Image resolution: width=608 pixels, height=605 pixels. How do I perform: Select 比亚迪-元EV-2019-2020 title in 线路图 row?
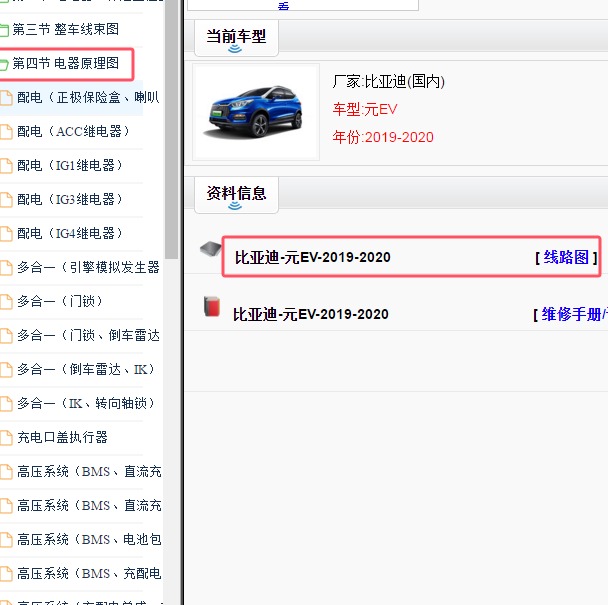[313, 258]
